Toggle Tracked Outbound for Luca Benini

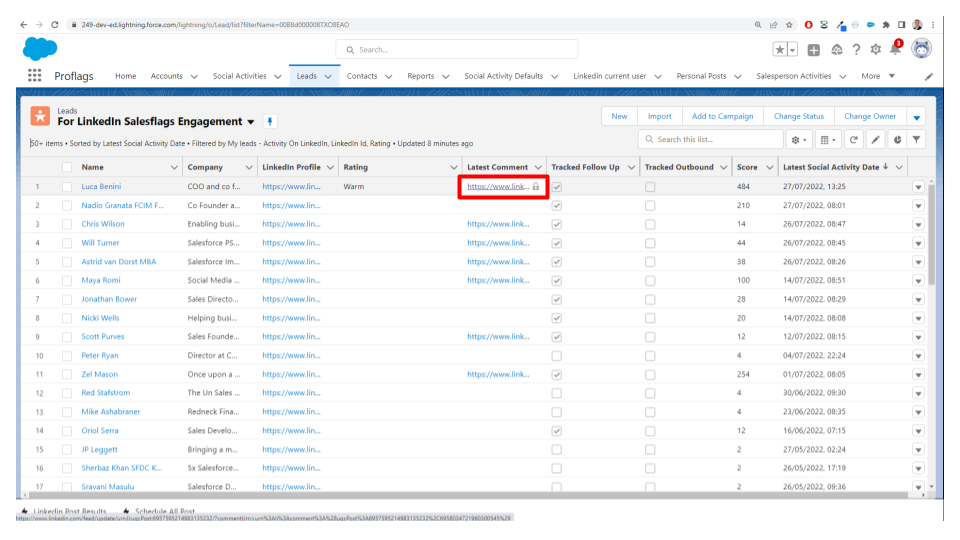pyautogui.click(x=650, y=187)
